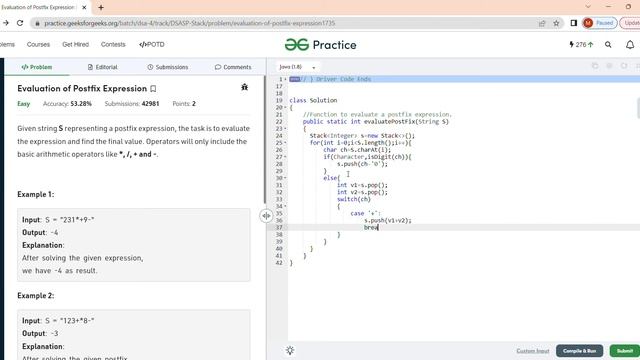Viewport: 640px width, 360px height.
Task: Click the 'Submissions: 42981' stat
Action: (x=132, y=104)
